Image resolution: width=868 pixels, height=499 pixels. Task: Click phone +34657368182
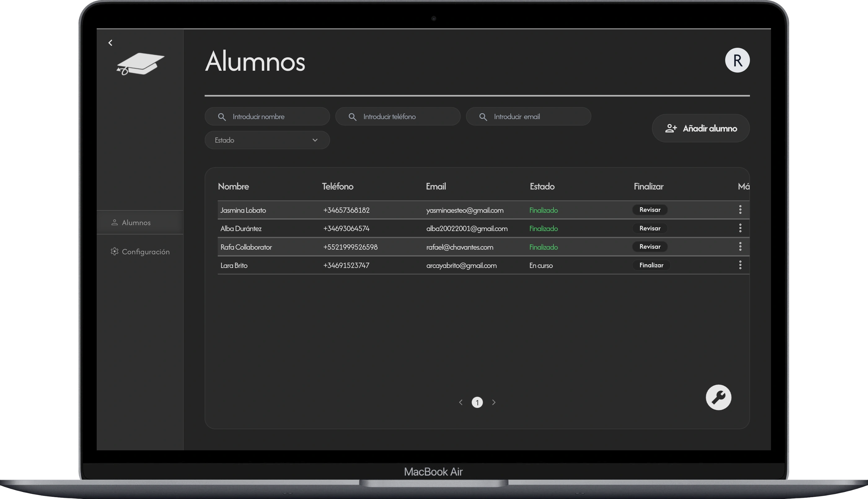[346, 210]
